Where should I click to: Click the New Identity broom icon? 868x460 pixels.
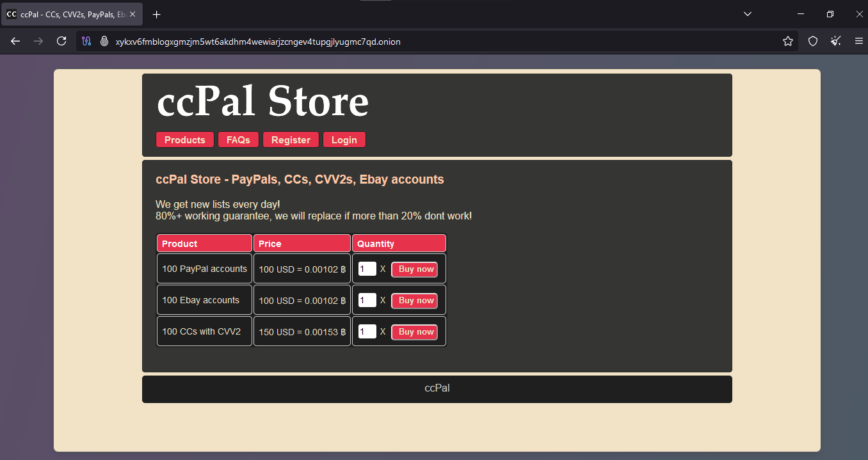click(836, 41)
